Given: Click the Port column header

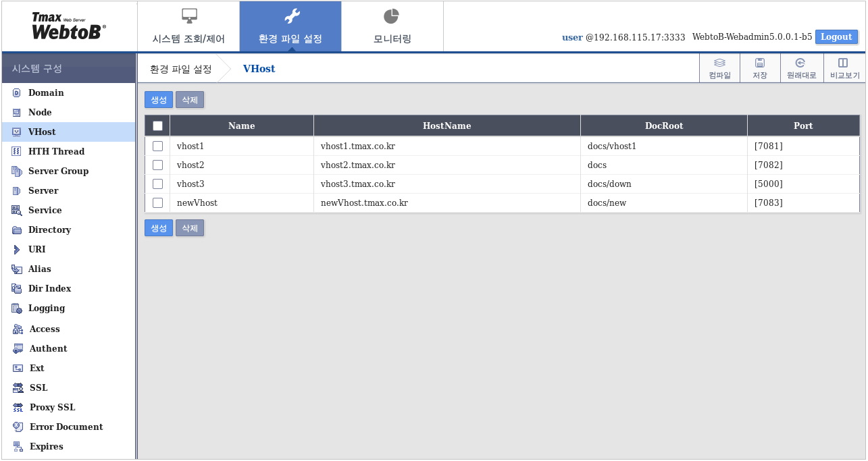Looking at the screenshot, I should click(803, 126).
